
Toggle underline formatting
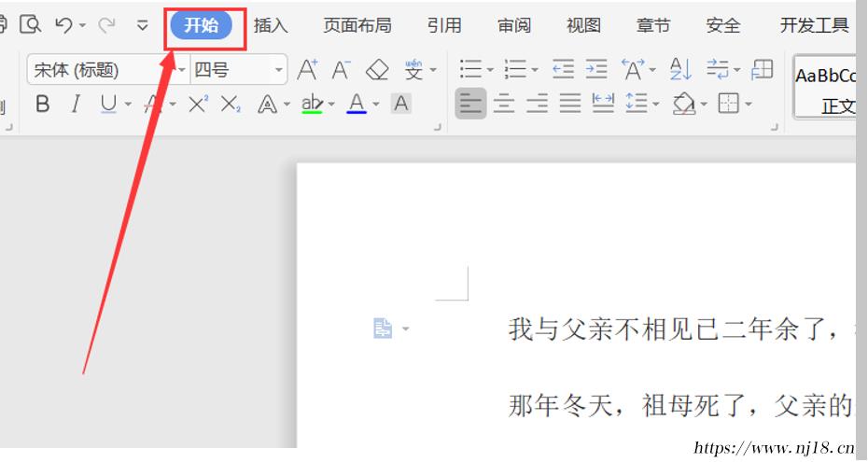point(108,104)
